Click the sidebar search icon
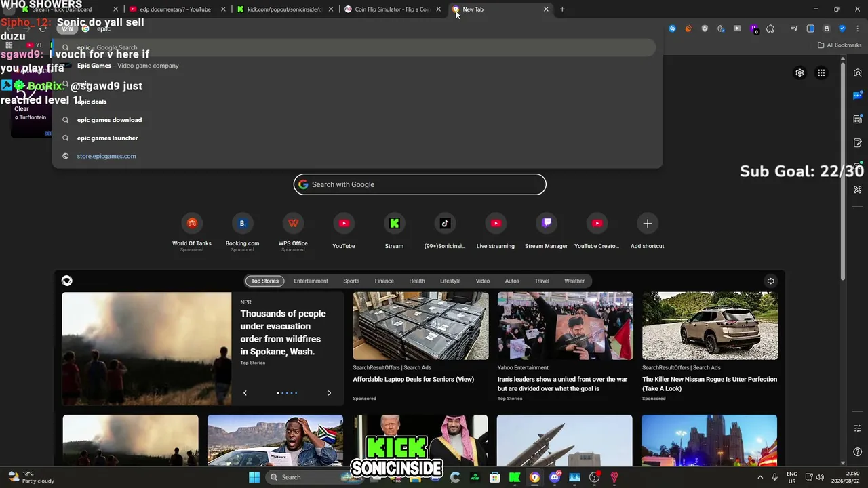 [858, 73]
